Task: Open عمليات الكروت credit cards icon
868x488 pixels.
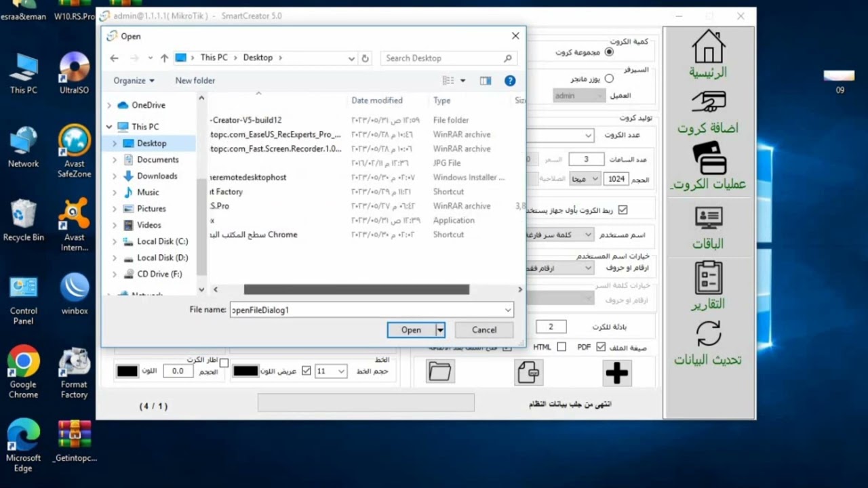Action: pos(709,158)
